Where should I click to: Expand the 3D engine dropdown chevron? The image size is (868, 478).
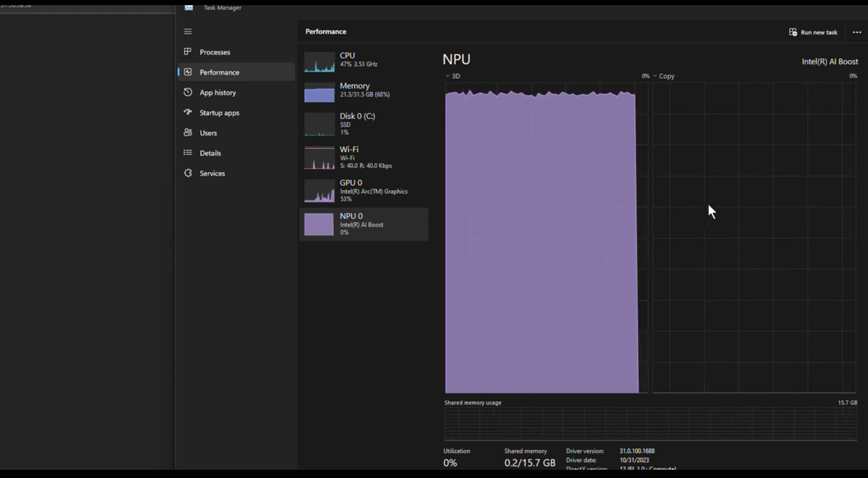pos(447,76)
